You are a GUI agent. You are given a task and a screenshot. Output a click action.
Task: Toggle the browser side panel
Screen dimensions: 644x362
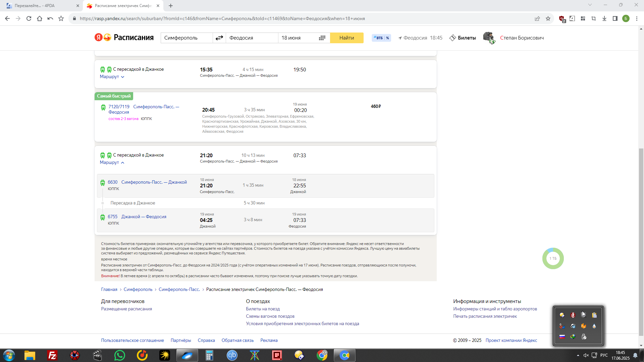[x=615, y=18]
